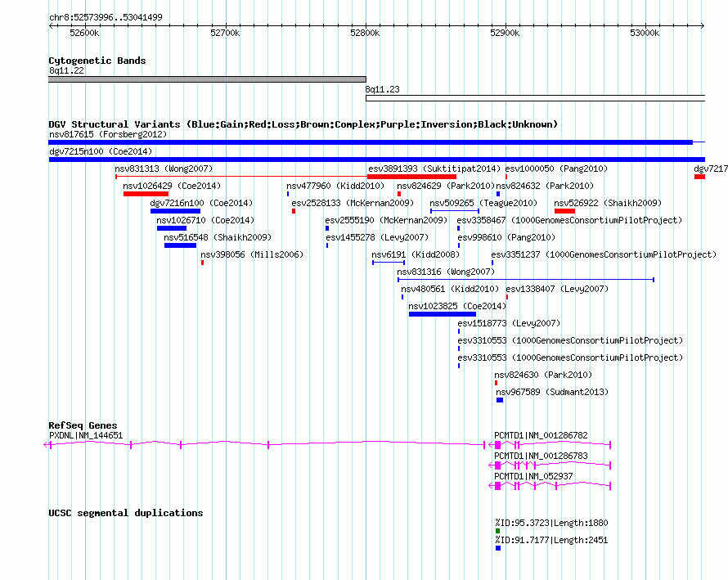Open variant esv2528133 (McKernan2009)

(x=353, y=203)
